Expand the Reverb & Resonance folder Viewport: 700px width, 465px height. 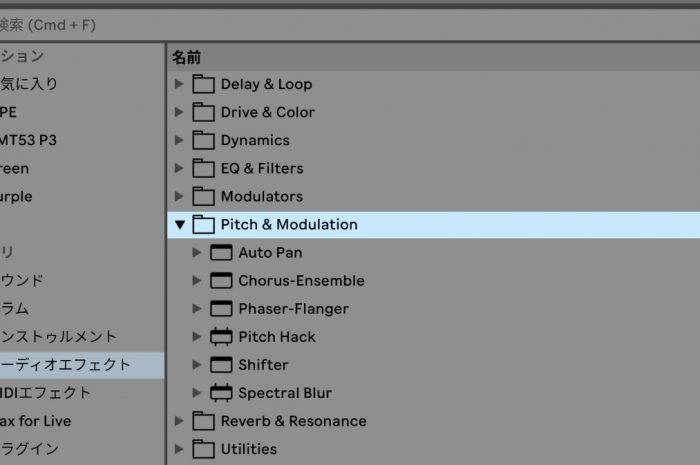click(179, 421)
